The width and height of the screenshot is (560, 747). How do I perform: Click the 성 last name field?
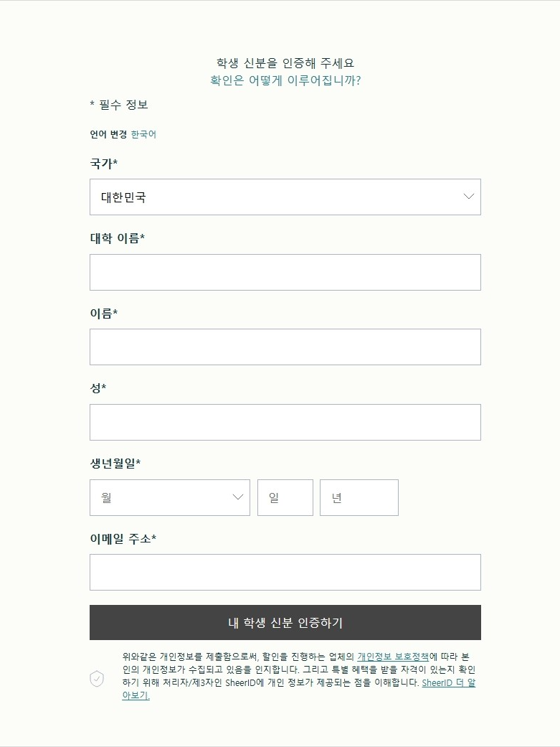click(x=285, y=422)
